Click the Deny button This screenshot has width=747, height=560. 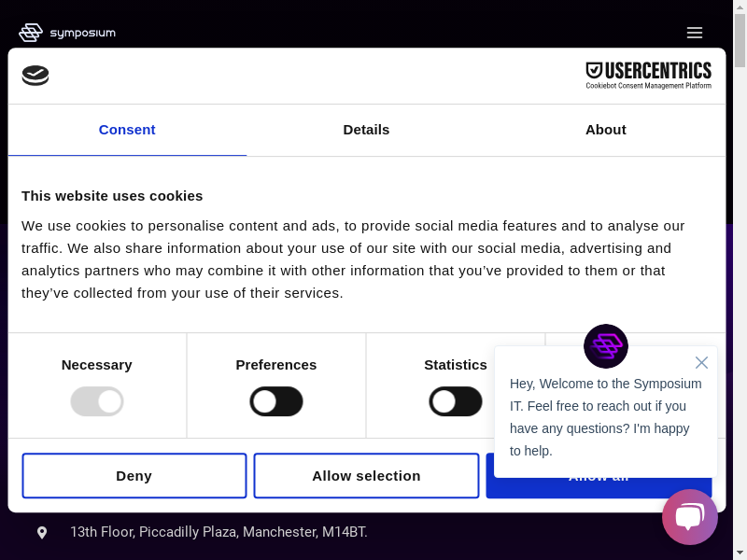134,476
